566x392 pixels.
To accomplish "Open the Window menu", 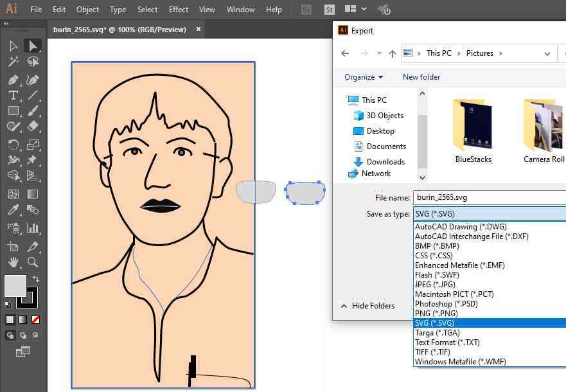I will pos(241,10).
